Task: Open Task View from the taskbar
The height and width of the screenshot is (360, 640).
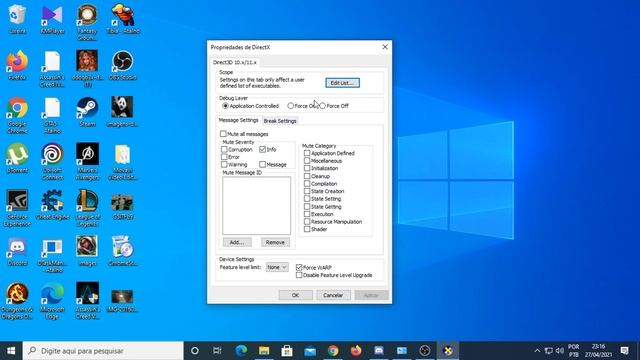Action: coord(217,351)
